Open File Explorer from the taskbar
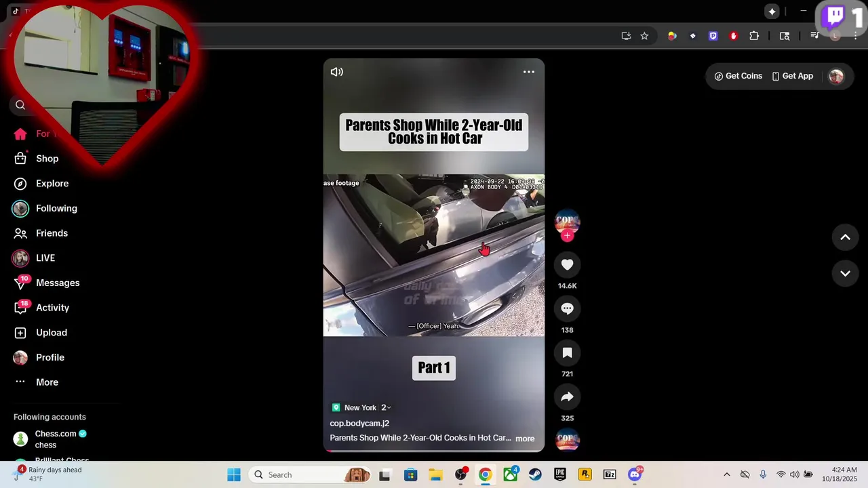 point(435,474)
